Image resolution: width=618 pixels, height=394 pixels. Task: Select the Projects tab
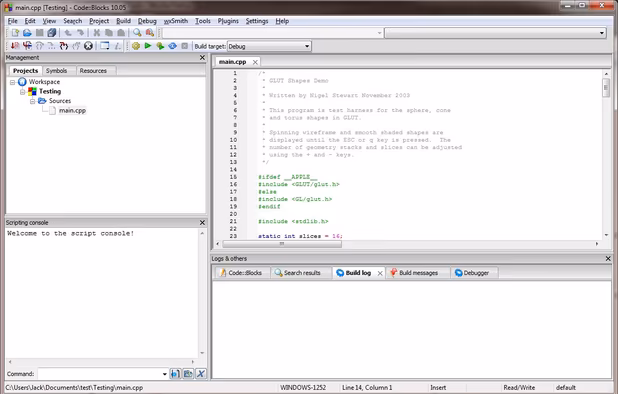click(x=26, y=71)
